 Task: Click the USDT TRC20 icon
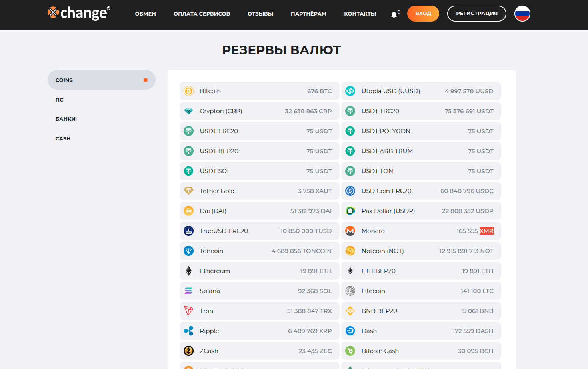click(350, 111)
